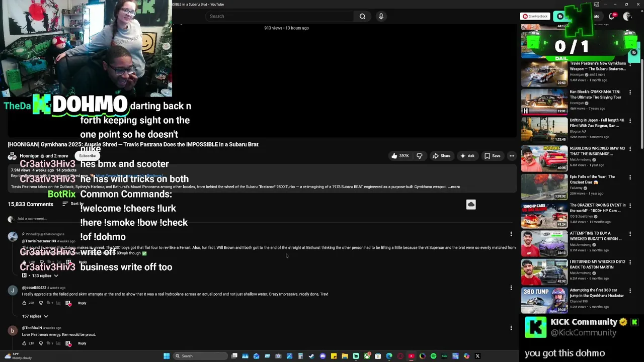
Task: Open Discord from the taskbar
Action: [323, 356]
